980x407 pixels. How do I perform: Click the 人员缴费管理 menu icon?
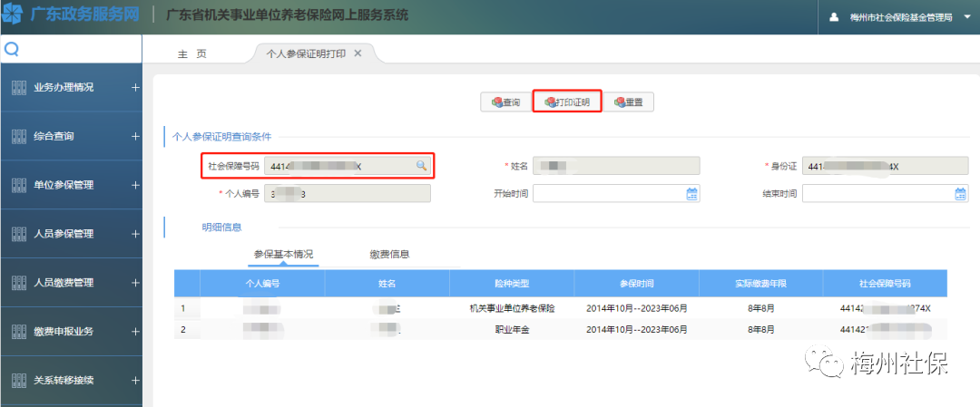(19, 282)
